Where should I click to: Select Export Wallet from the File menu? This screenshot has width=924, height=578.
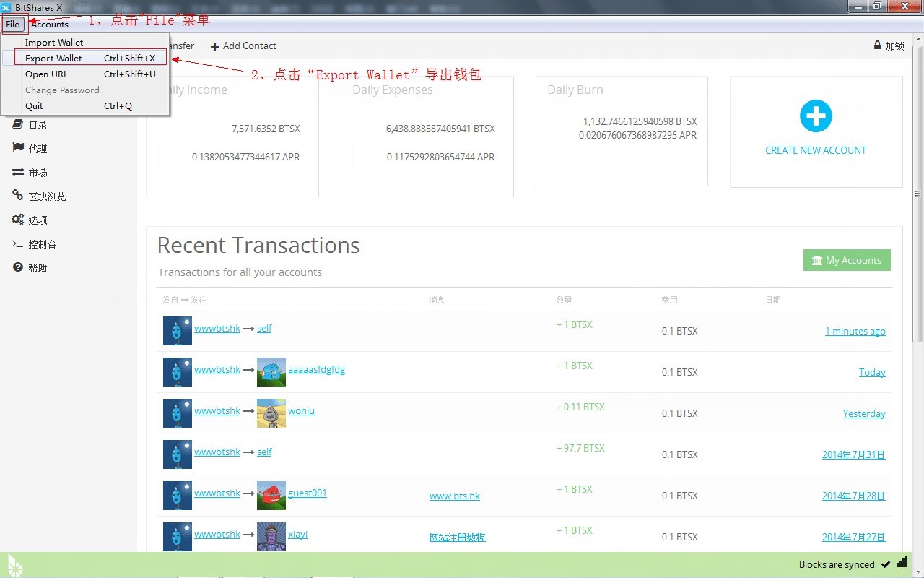coord(53,58)
